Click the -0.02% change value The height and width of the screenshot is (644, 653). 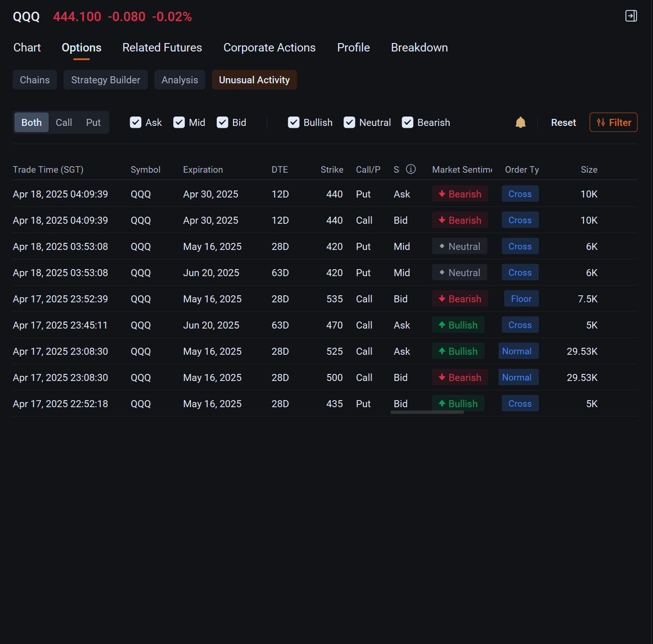[x=172, y=17]
